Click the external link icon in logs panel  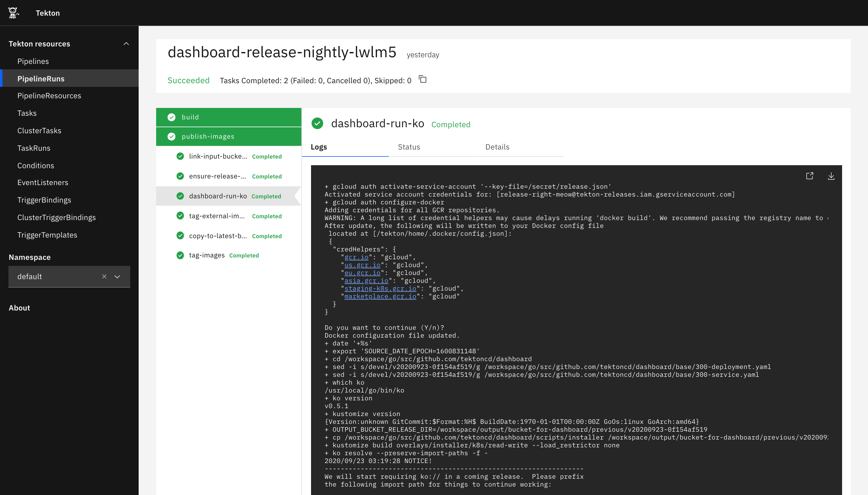[810, 176]
